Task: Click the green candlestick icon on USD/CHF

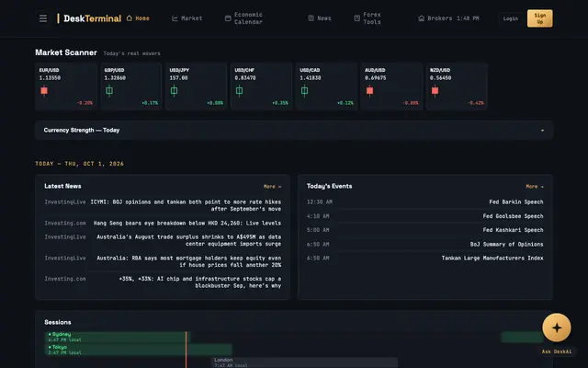Action: (x=239, y=90)
